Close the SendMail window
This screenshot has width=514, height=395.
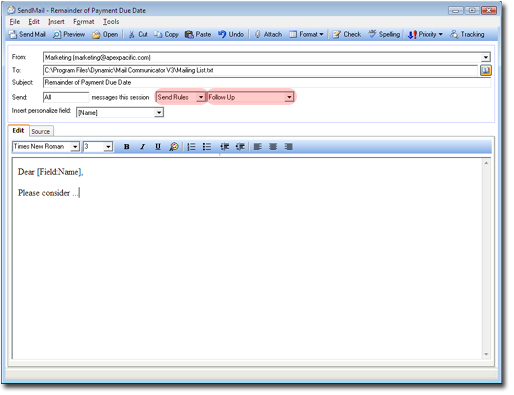coord(489,10)
